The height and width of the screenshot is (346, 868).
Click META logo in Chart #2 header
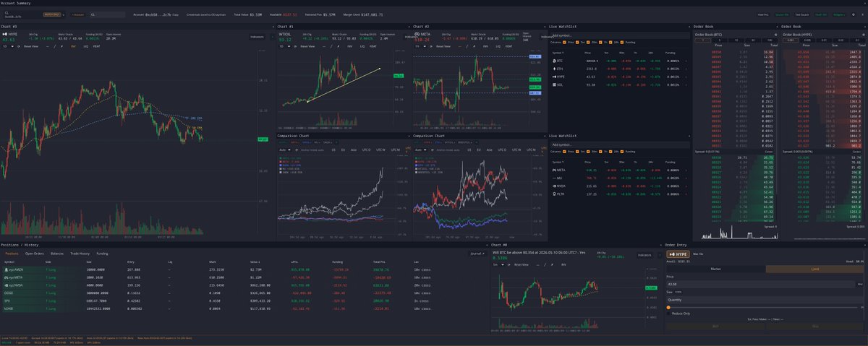417,34
